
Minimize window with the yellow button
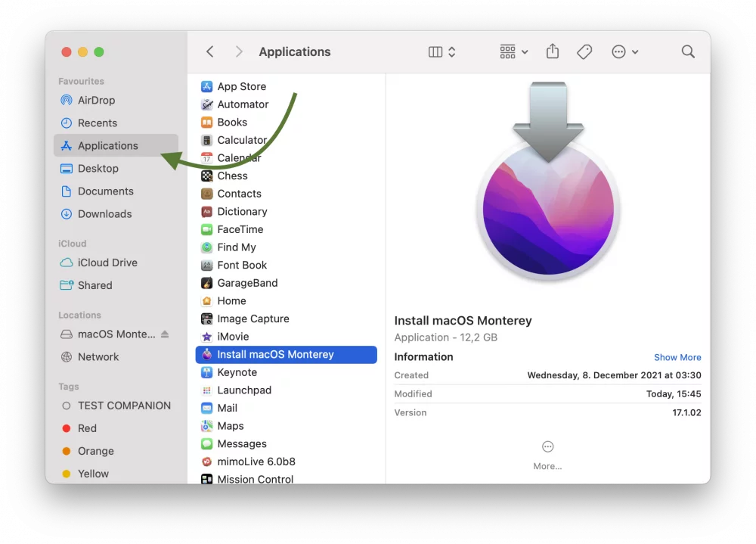coord(83,51)
